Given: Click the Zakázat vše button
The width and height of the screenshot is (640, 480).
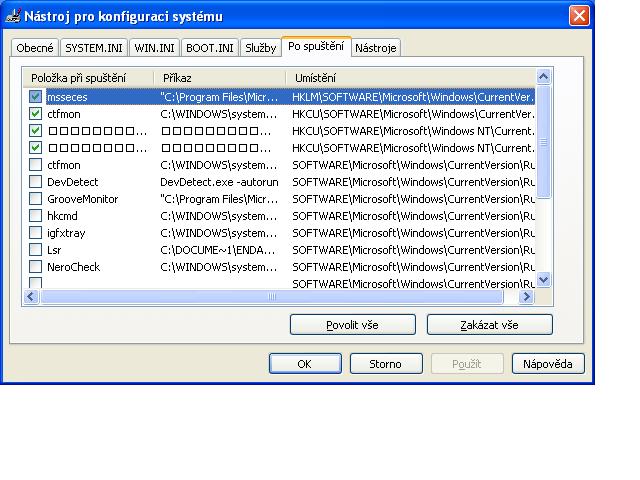Looking at the screenshot, I should pos(489,325).
